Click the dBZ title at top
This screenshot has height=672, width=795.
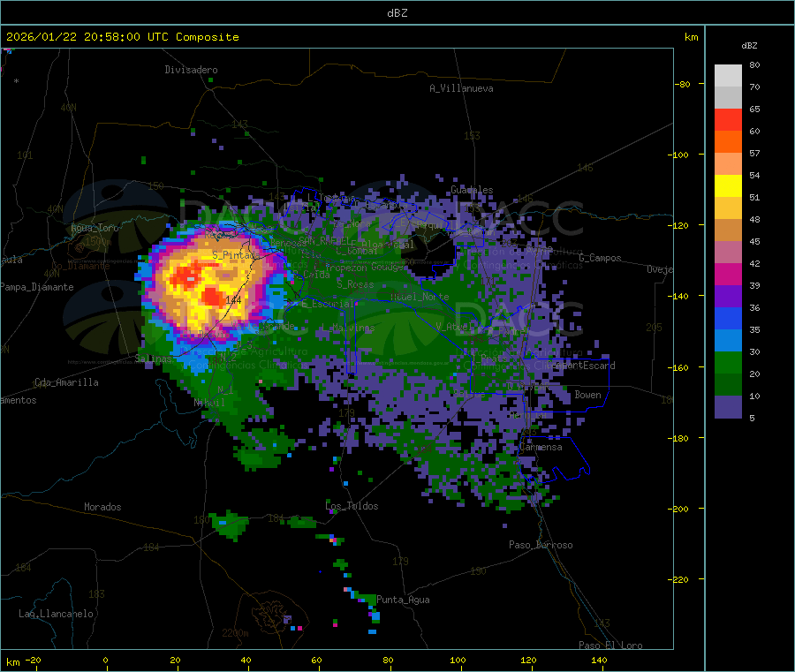[397, 13]
